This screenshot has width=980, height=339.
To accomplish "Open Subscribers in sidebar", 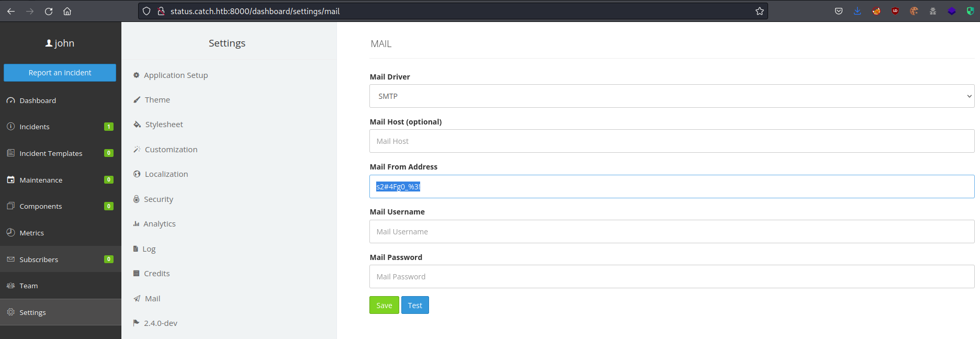I will 61,259.
